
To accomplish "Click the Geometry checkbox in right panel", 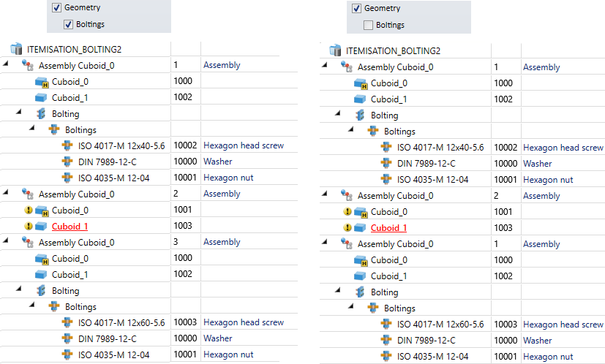I will tap(356, 9).
